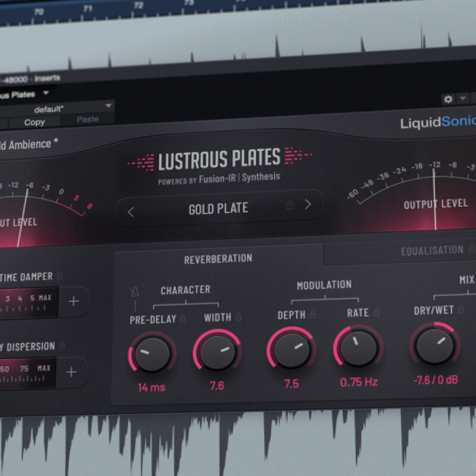Click the Paste button
The image size is (476, 476).
click(x=87, y=120)
